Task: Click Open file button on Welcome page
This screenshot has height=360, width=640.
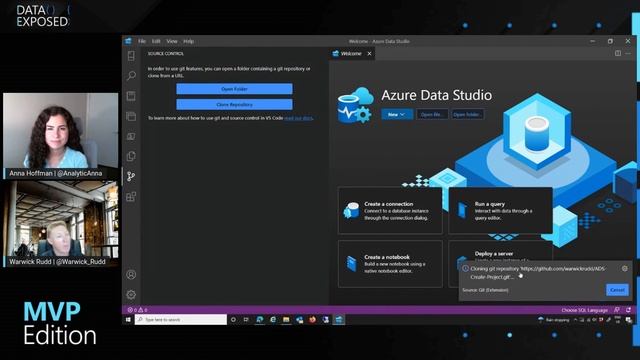Action: pos(432,114)
